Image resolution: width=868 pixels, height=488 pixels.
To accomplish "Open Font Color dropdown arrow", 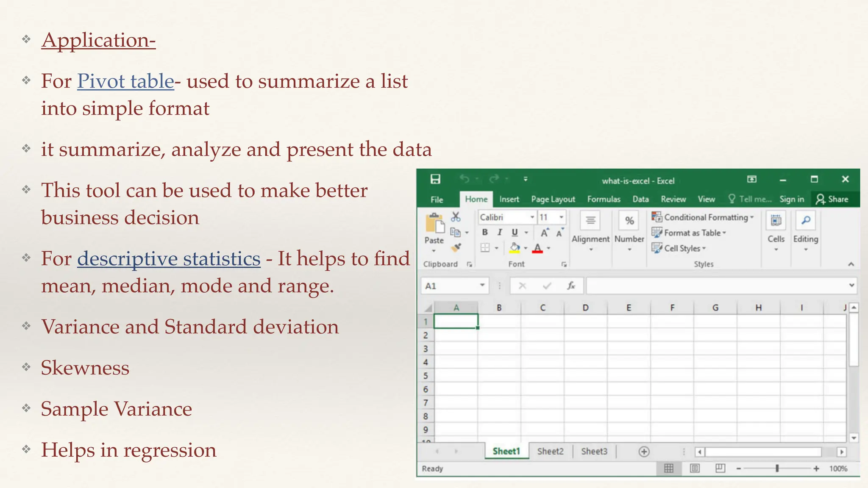I will pyautogui.click(x=548, y=248).
